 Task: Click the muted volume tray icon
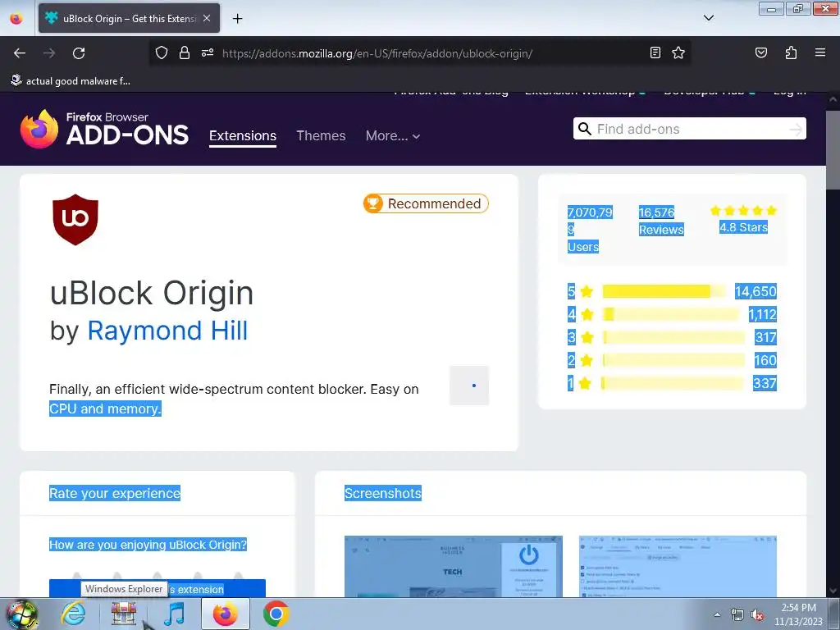(757, 615)
